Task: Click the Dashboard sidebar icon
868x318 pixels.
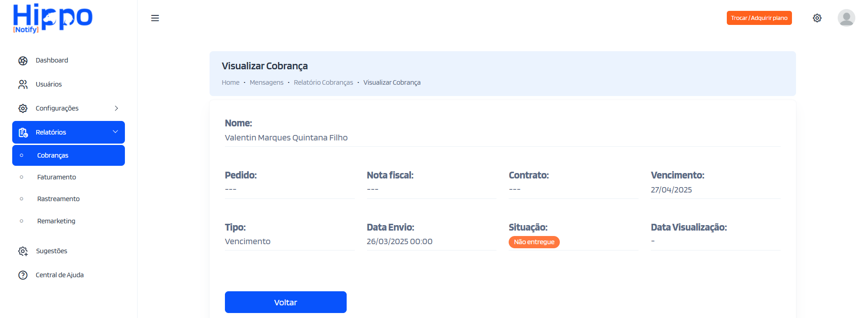Action: coord(23,61)
